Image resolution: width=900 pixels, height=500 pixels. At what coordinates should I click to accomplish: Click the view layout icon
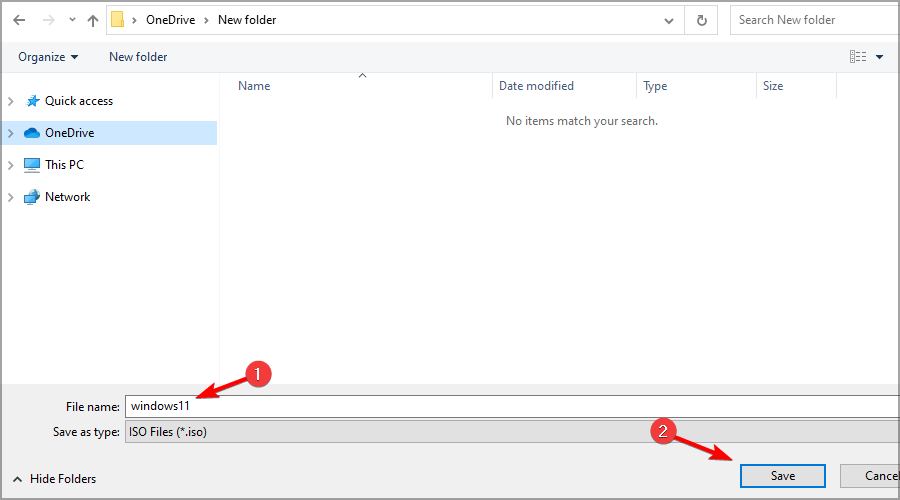pyautogui.click(x=857, y=57)
